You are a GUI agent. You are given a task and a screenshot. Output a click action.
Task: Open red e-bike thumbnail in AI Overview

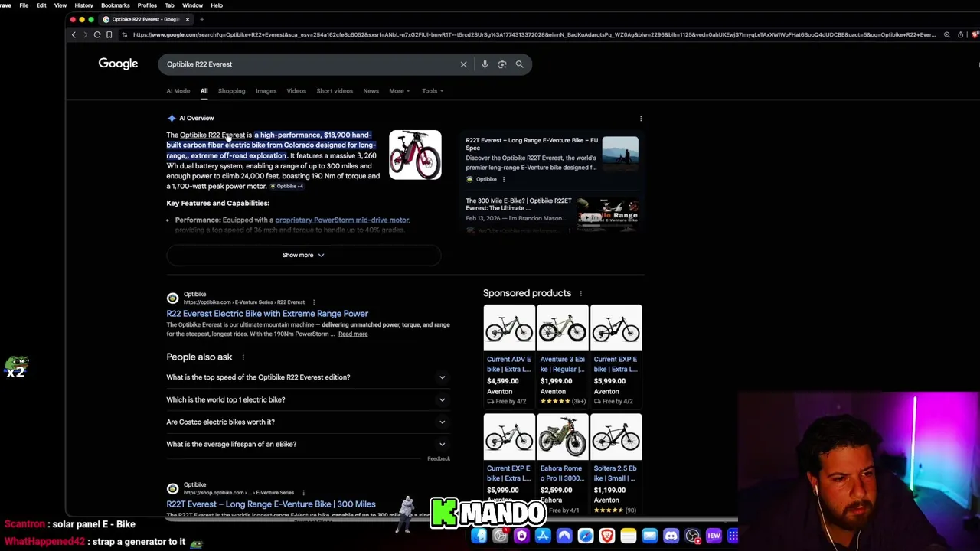[415, 155]
